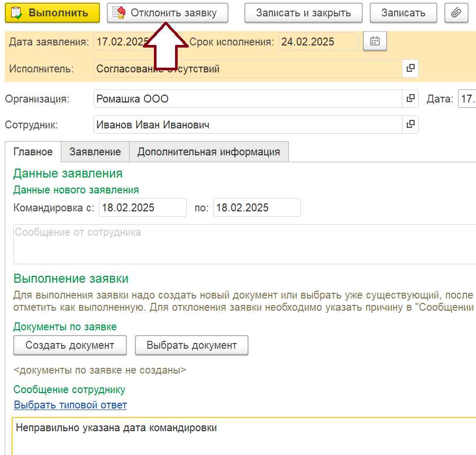Open attachments with the paperclip icon
This screenshot has width=476, height=455.
point(456,13)
